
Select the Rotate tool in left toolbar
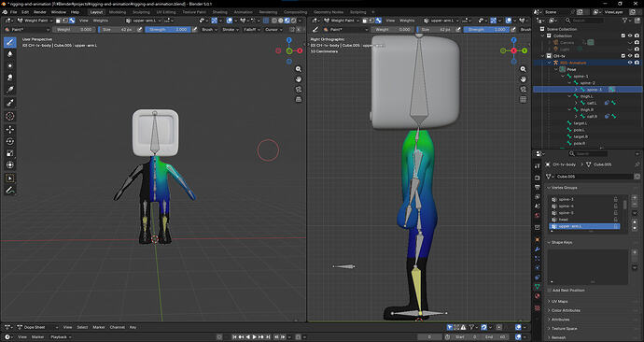tap(10, 141)
